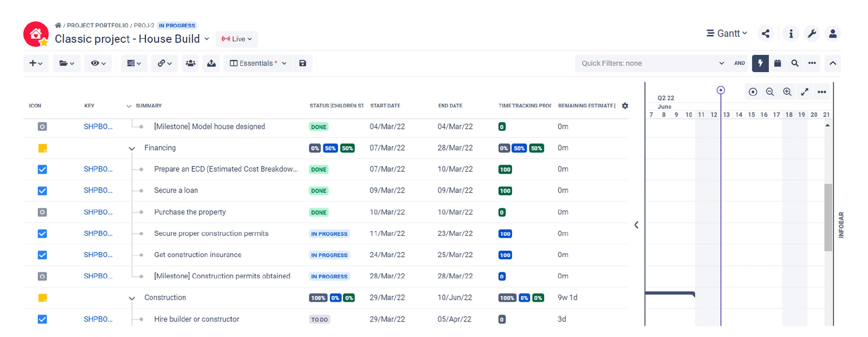The image size is (868, 337).
Task: Collapse the Gantt panel left chevron
Action: pos(636,225)
